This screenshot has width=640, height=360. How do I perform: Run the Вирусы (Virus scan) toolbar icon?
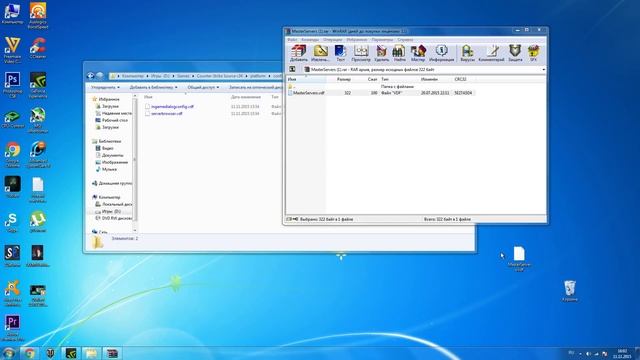tap(467, 53)
